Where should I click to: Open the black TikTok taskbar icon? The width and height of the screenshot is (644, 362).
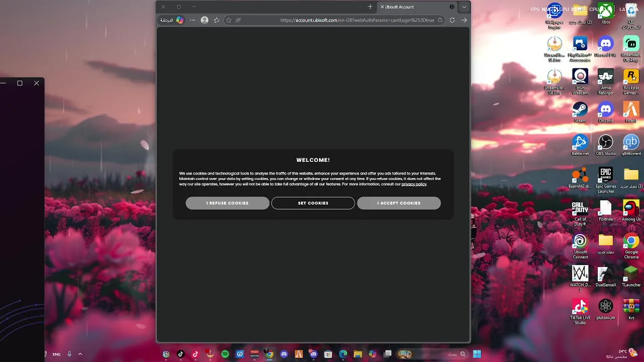181,354
